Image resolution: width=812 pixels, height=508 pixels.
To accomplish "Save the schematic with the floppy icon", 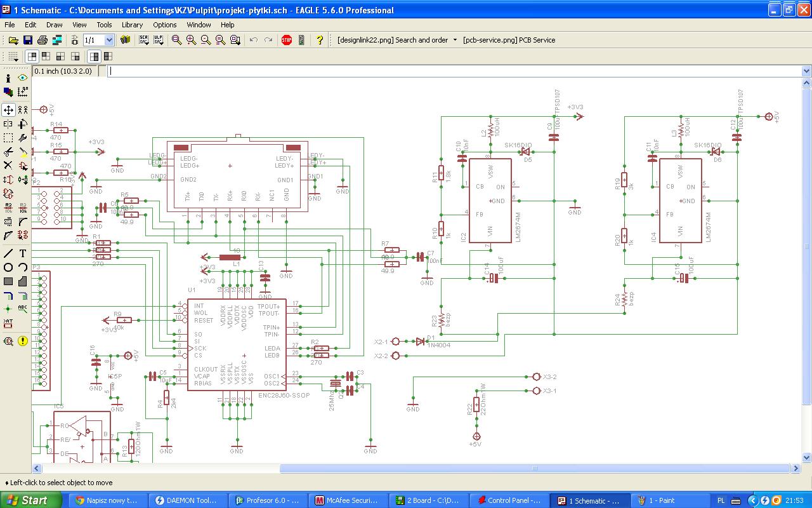I will [28, 40].
